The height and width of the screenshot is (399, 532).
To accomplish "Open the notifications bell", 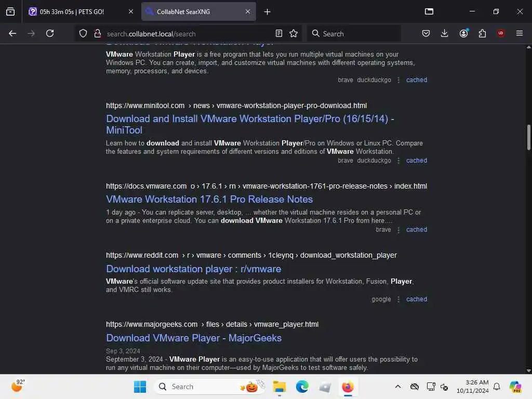I will click(x=497, y=387).
